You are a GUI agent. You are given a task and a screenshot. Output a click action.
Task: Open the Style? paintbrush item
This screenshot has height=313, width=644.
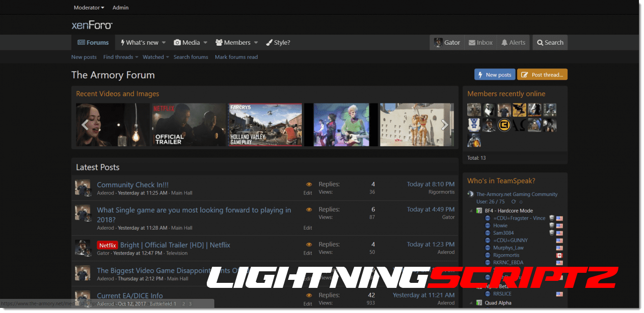tap(278, 43)
